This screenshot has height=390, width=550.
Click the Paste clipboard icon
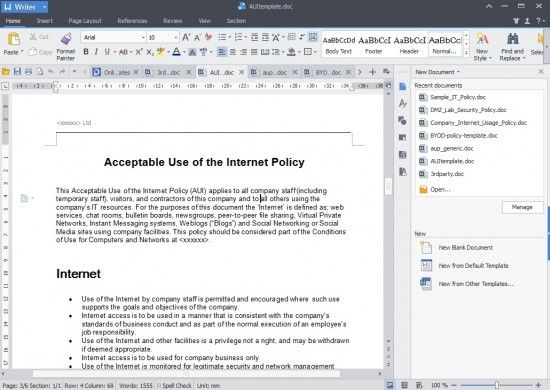pos(13,39)
